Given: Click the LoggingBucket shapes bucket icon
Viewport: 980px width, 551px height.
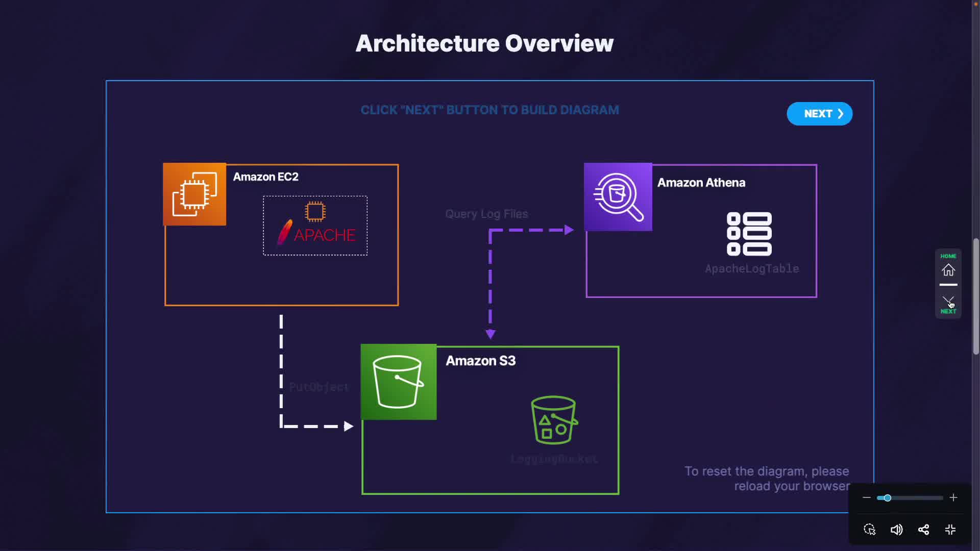Looking at the screenshot, I should click(554, 420).
